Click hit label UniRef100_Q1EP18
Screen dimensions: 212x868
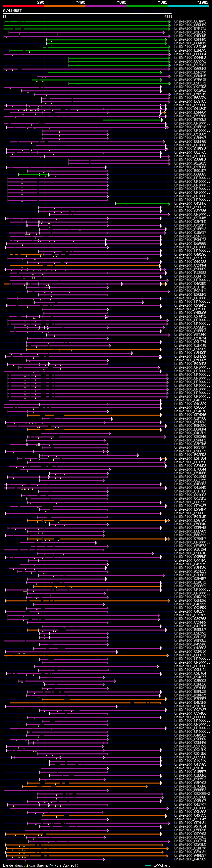(190, 127)
